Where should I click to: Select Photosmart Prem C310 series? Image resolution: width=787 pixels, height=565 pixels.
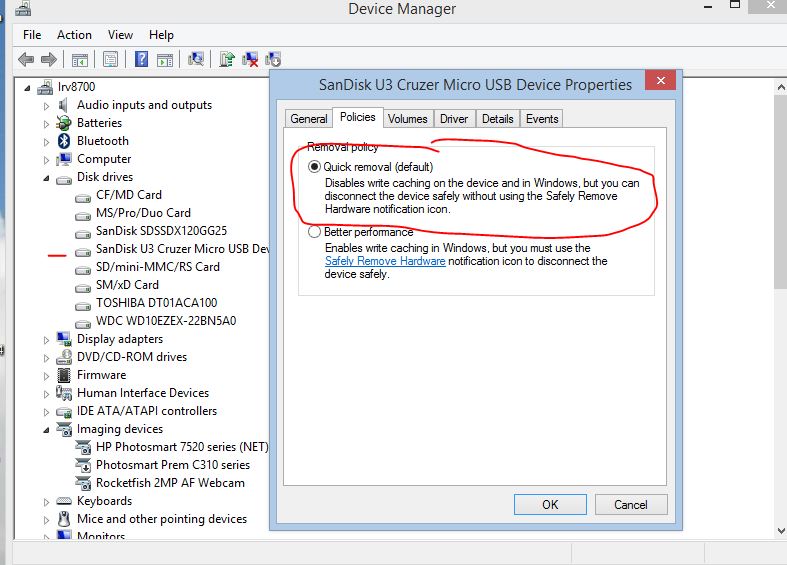(173, 465)
